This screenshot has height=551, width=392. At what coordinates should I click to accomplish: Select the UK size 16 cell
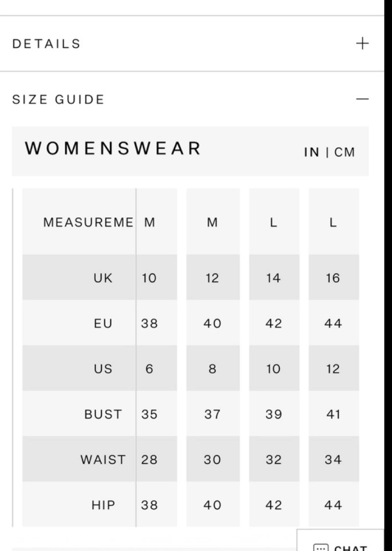(x=333, y=277)
